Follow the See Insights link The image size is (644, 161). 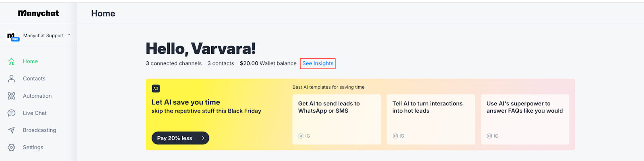(x=318, y=63)
